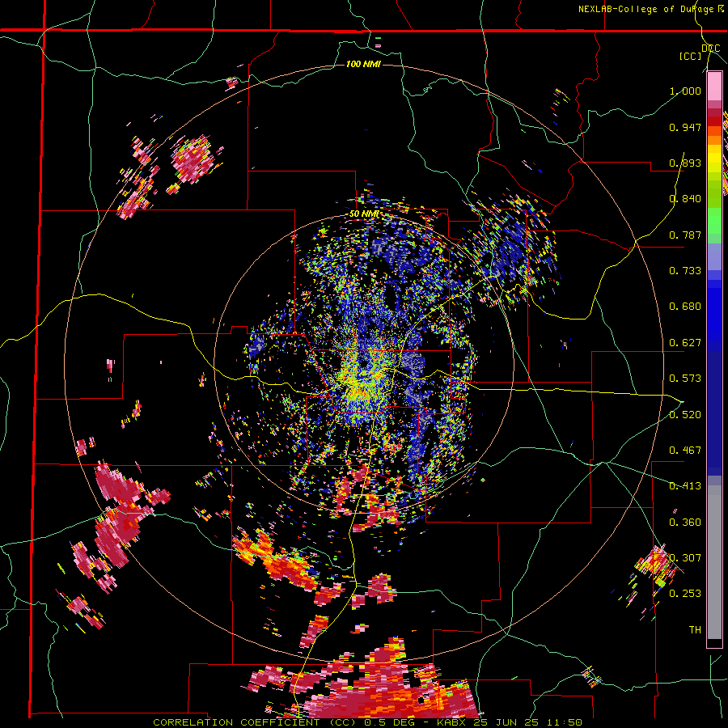Viewport: 728px width, 728px height.
Task: Click the TH threshold label
Action: coord(695,630)
